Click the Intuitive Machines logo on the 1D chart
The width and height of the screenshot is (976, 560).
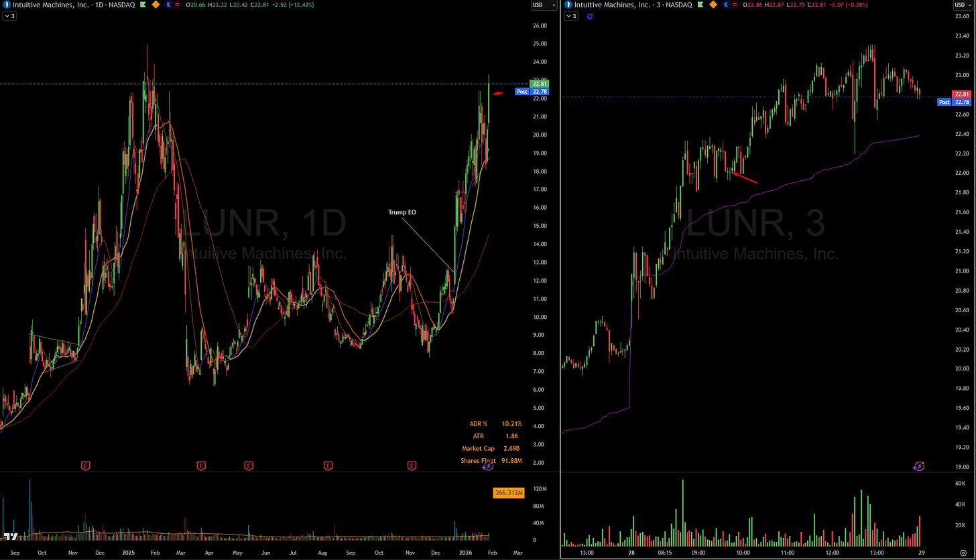point(7,5)
